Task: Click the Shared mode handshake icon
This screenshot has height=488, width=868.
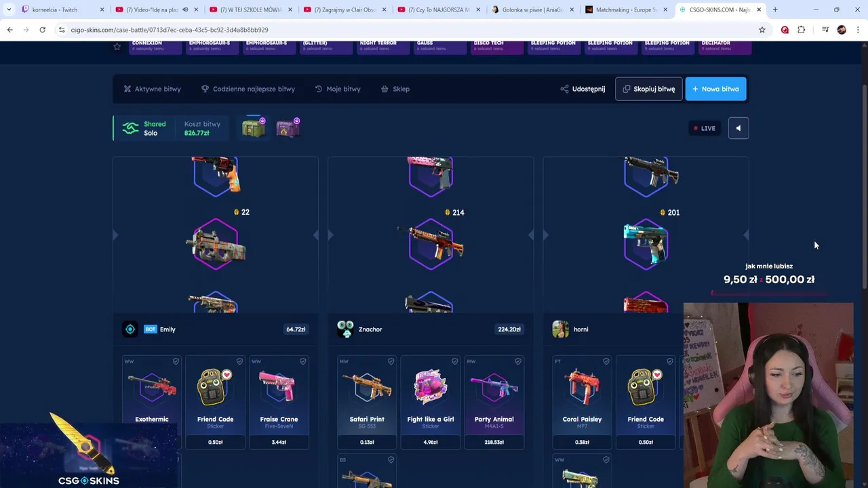Action: tap(130, 128)
